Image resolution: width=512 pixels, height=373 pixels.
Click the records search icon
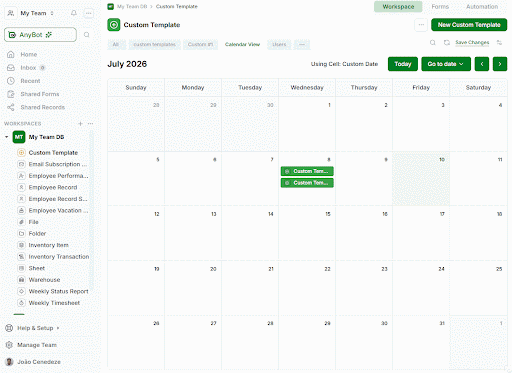coord(433,43)
